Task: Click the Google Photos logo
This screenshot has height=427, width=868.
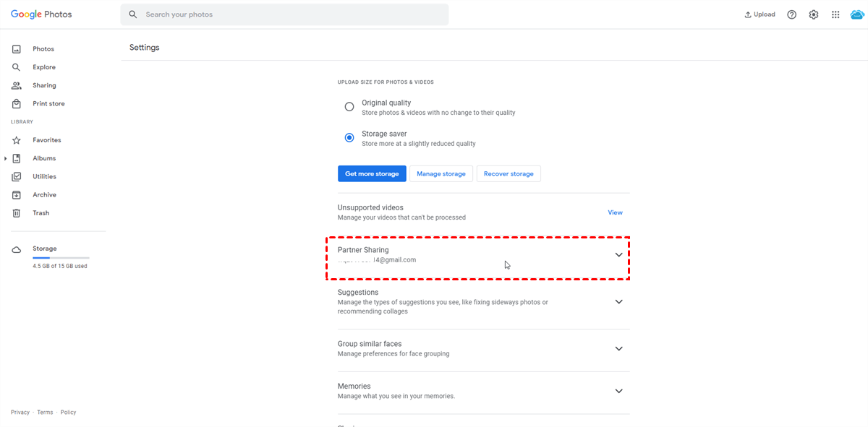Action: [x=41, y=14]
